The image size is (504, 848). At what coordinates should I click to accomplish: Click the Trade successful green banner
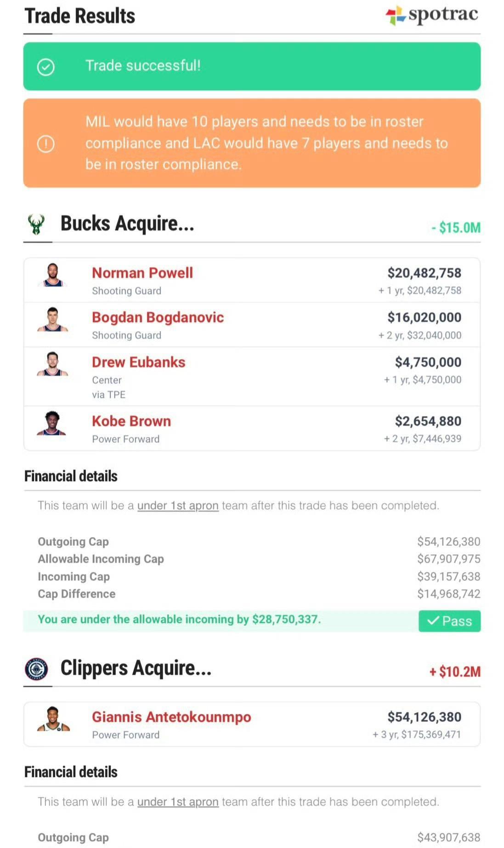pos(252,66)
